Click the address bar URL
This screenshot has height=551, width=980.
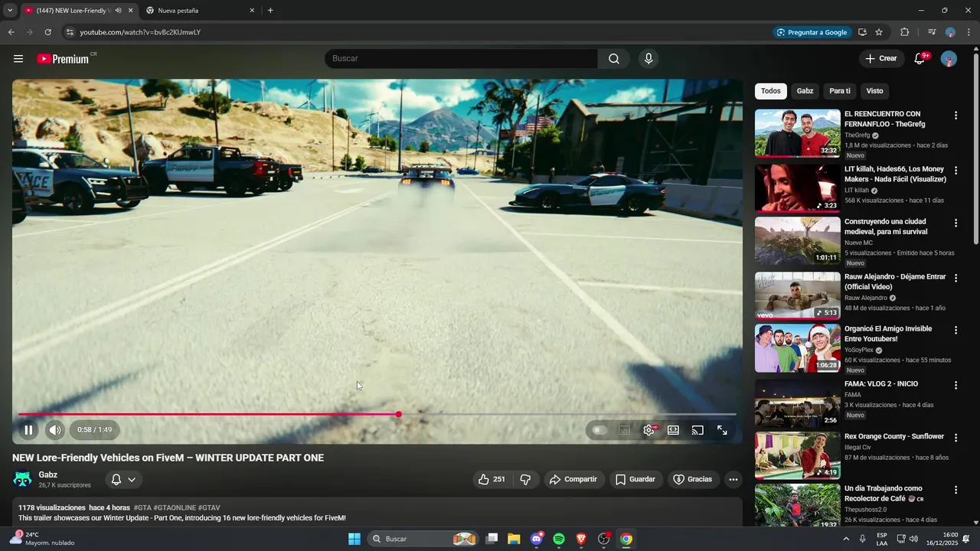click(140, 32)
